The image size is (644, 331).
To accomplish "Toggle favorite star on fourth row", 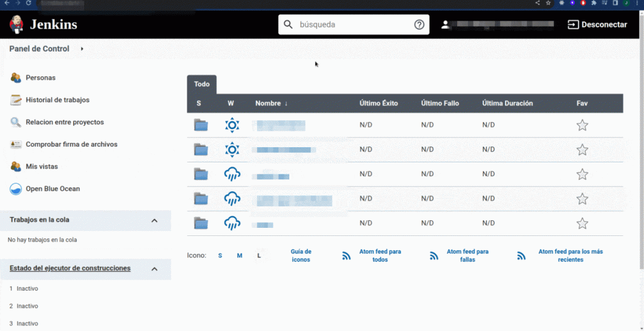I will point(582,199).
